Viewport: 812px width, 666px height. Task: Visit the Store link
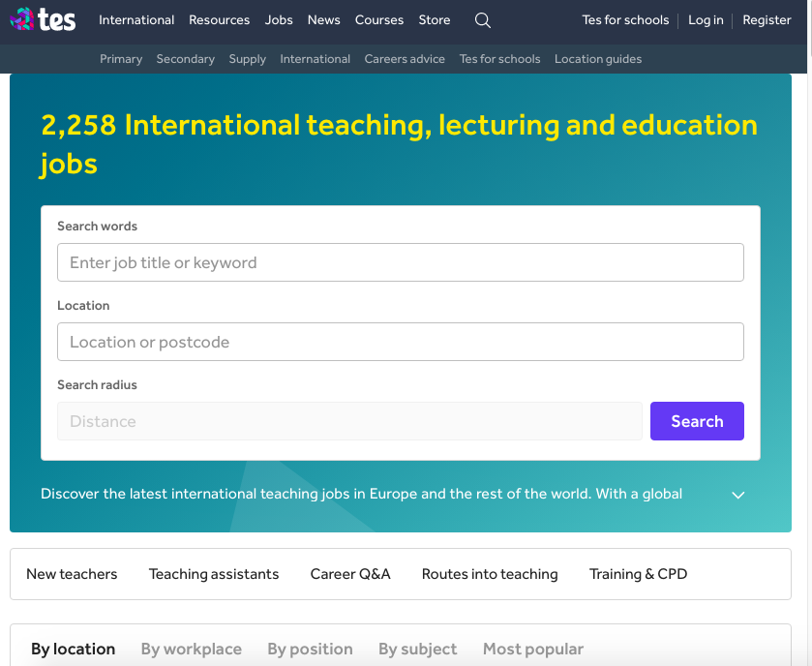point(434,20)
